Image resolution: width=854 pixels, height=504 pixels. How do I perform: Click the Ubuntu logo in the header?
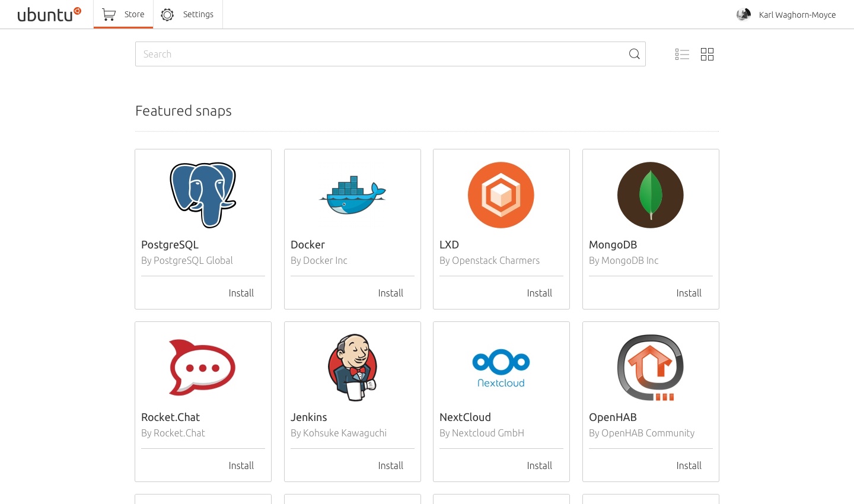click(x=49, y=14)
